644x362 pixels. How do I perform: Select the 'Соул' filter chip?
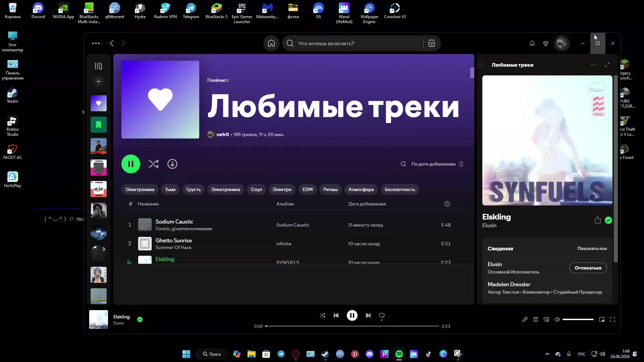coord(256,189)
